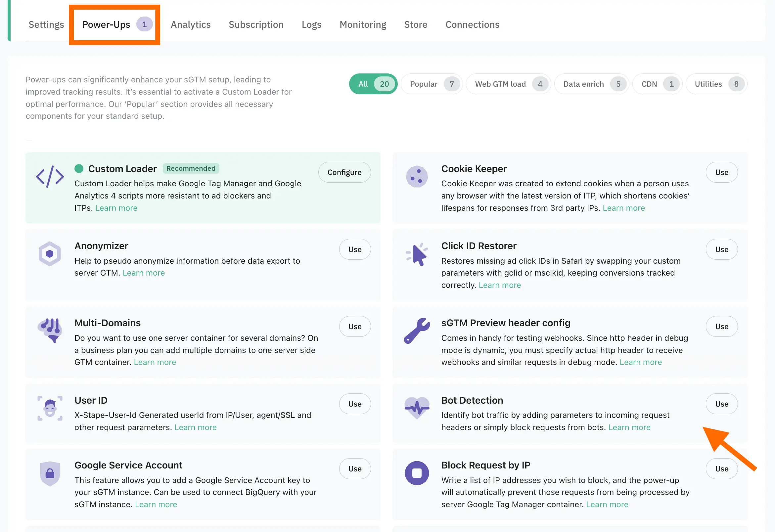Go to the Connections tab
Screen dimensions: 775x532
pos(472,25)
